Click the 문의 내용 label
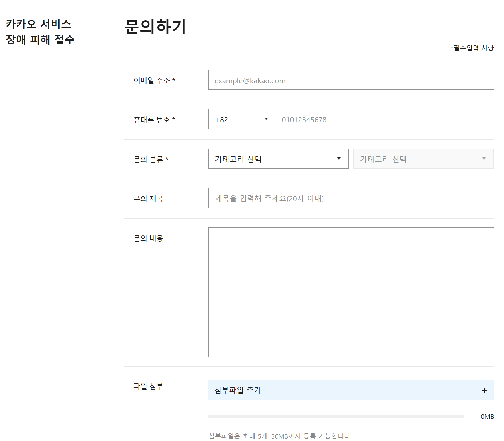 148,238
